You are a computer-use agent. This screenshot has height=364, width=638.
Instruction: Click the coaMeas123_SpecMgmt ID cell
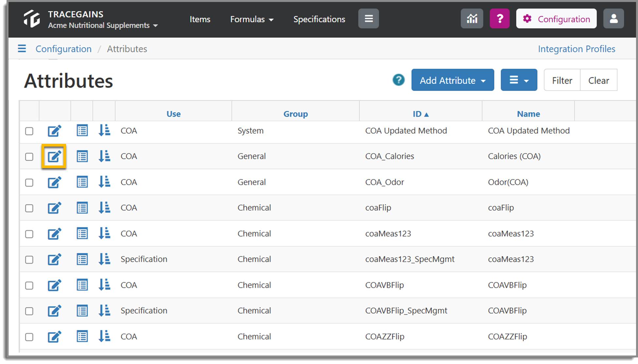(410, 259)
